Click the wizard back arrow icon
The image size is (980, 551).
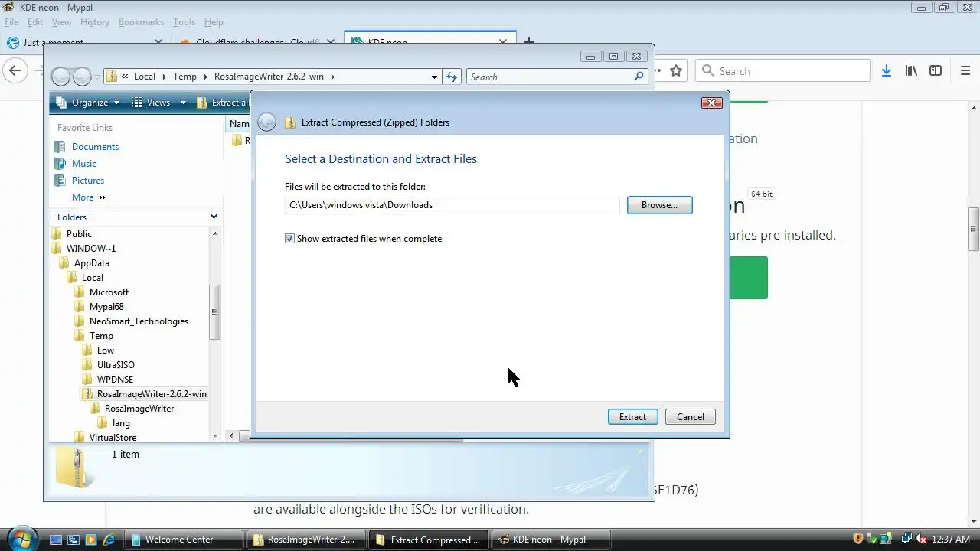(266, 122)
